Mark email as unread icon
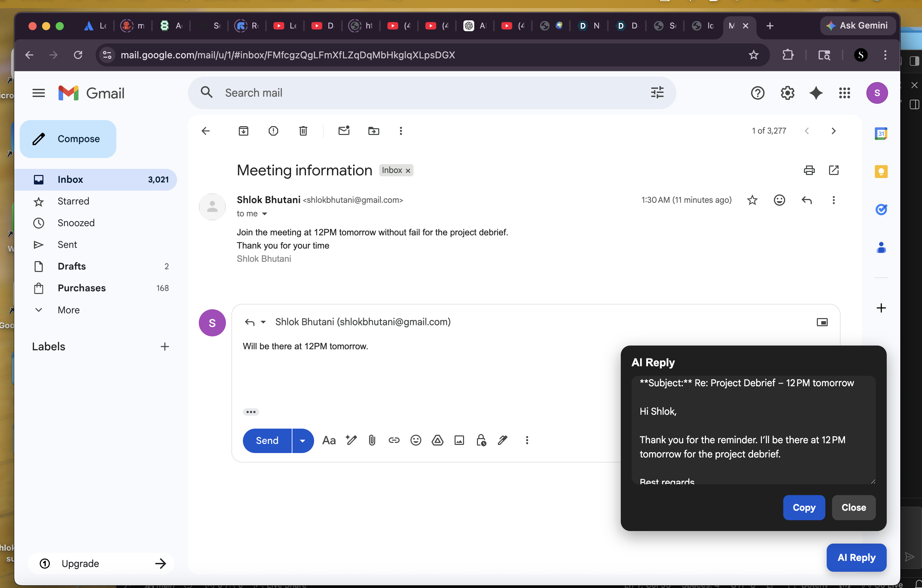 point(344,131)
